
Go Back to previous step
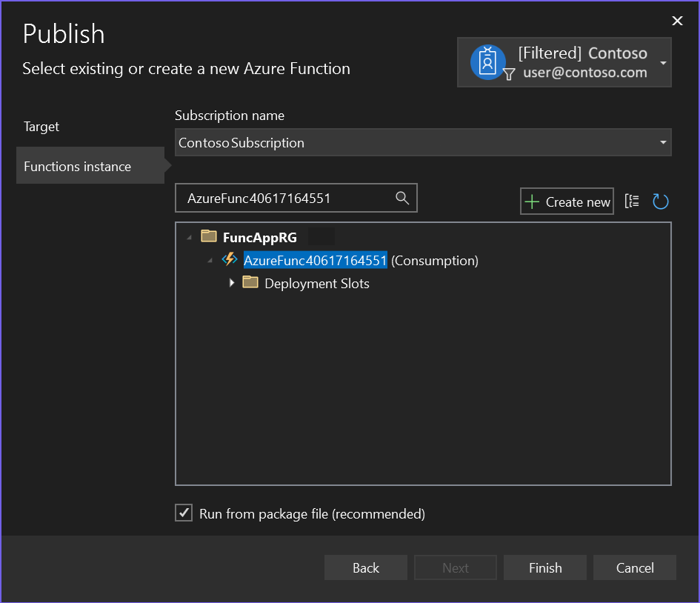tap(366, 568)
